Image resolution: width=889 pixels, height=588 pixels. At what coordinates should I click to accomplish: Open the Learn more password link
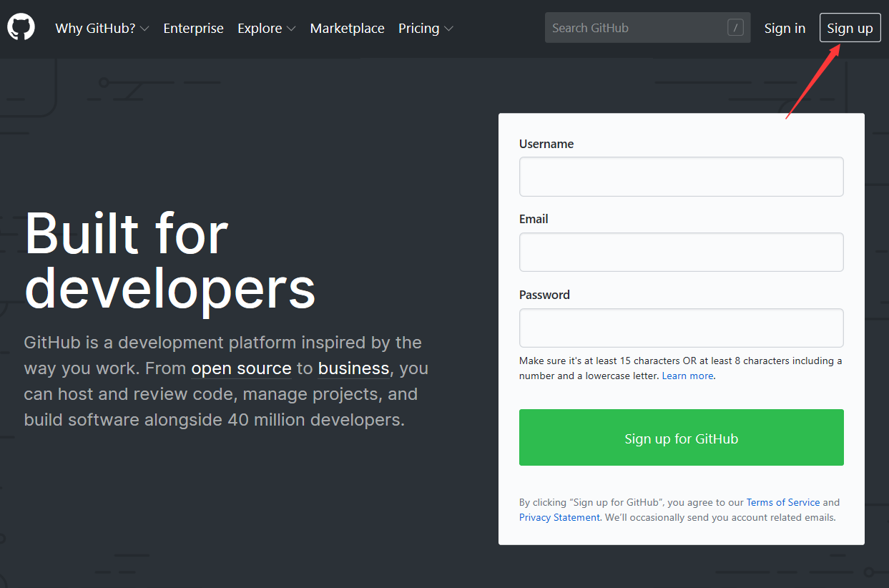687,376
